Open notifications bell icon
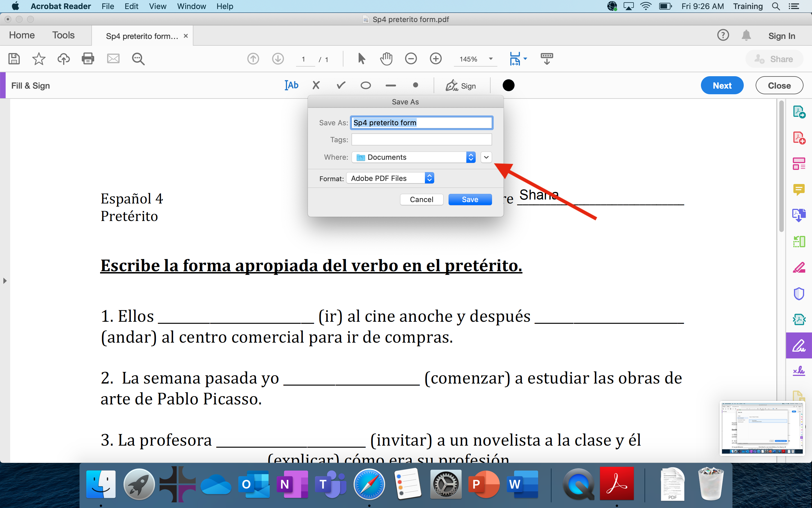 [x=746, y=35]
